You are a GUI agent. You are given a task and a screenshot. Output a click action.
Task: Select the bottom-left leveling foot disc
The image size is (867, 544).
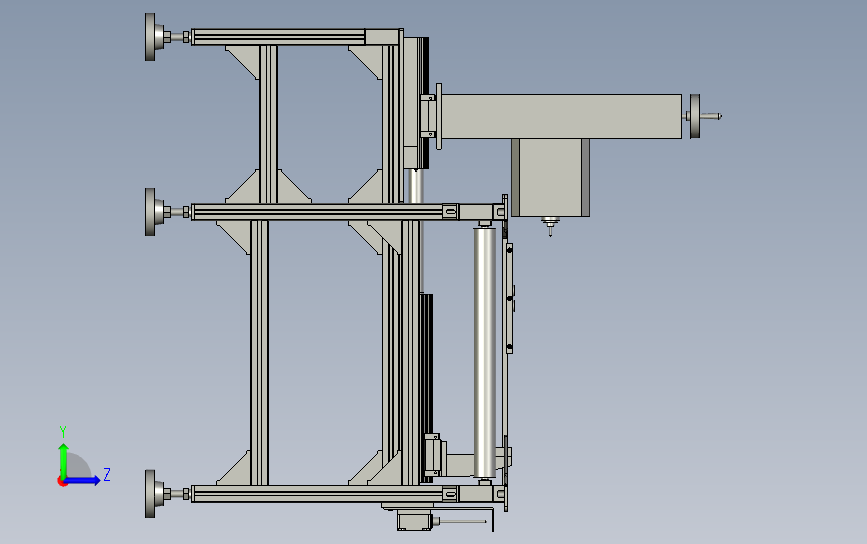pyautogui.click(x=150, y=494)
